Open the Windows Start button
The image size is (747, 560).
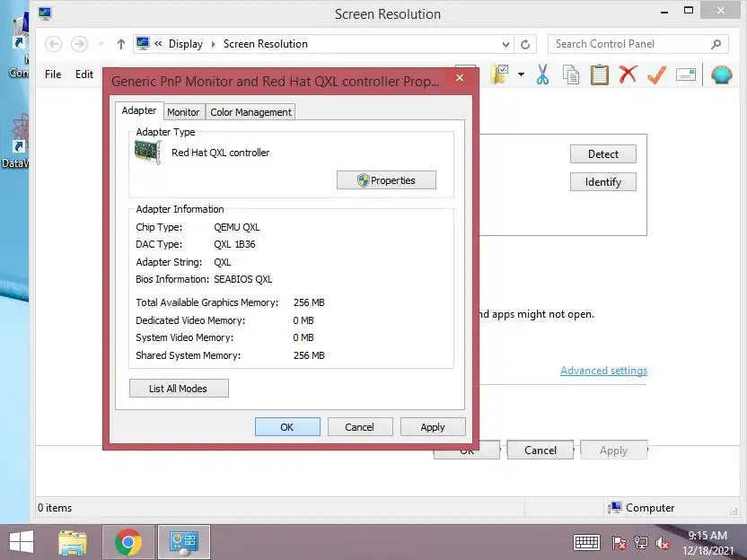pos(22,542)
